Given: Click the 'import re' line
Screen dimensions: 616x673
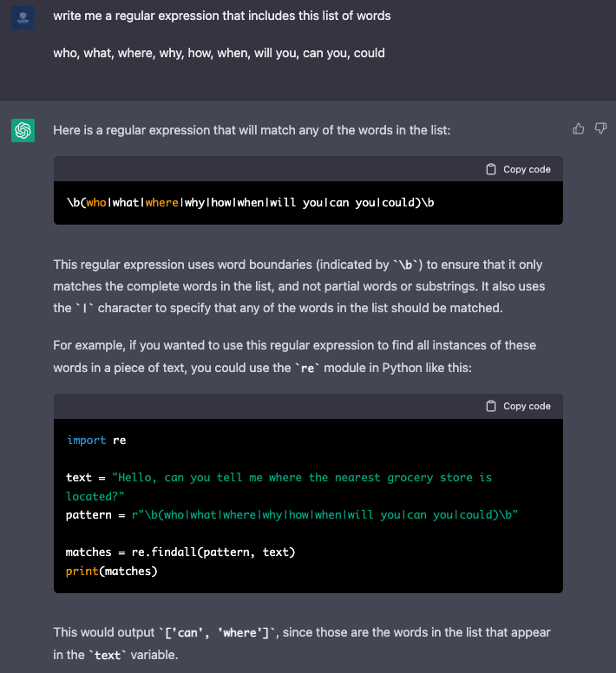Looking at the screenshot, I should tap(96, 441).
